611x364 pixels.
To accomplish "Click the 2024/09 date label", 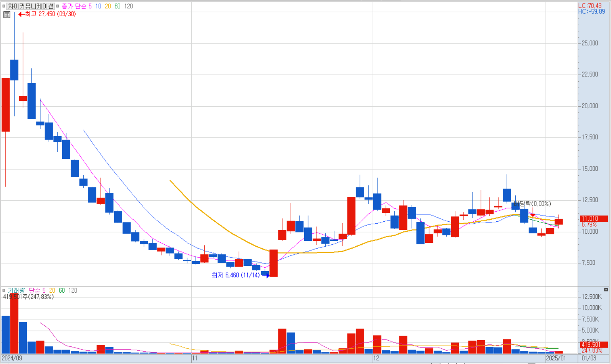I will tap(12, 358).
